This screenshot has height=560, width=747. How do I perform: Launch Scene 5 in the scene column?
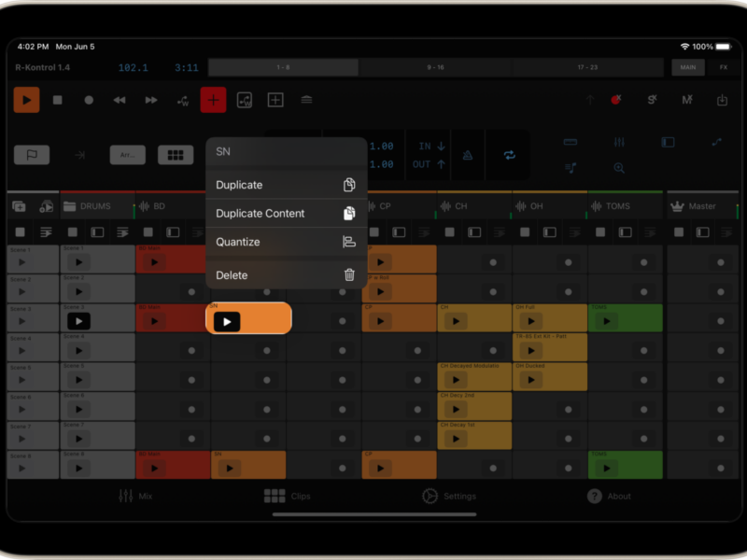point(21,380)
